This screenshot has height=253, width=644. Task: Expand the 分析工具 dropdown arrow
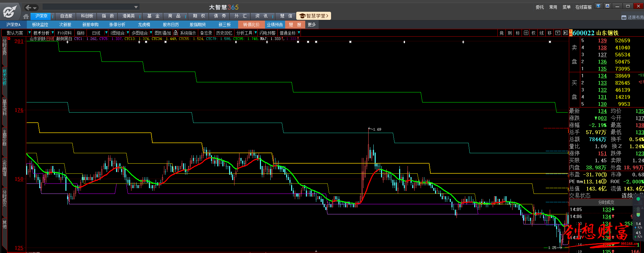point(256,33)
